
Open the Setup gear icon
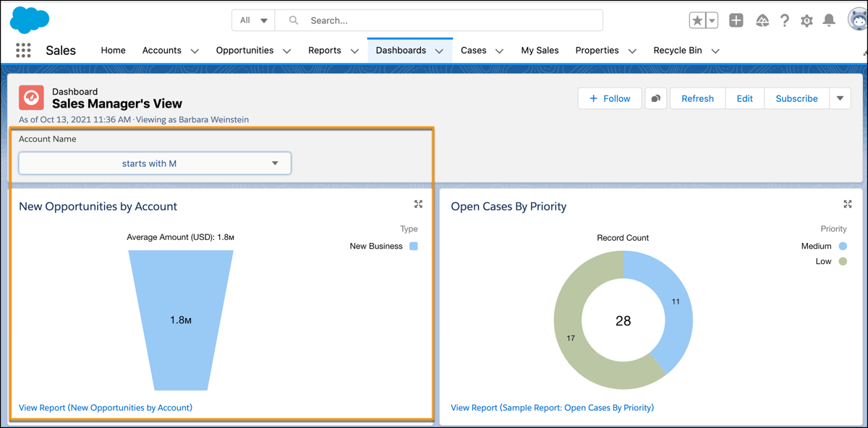[807, 21]
